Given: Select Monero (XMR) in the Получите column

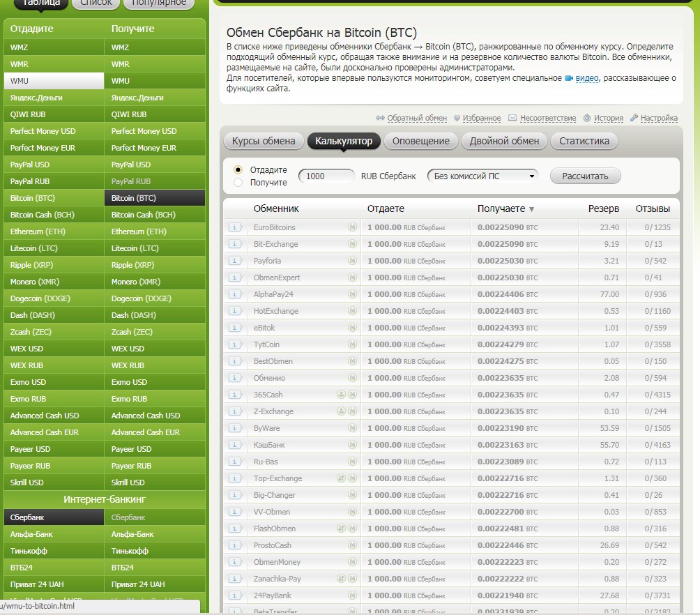Looking at the screenshot, I should (x=155, y=282).
